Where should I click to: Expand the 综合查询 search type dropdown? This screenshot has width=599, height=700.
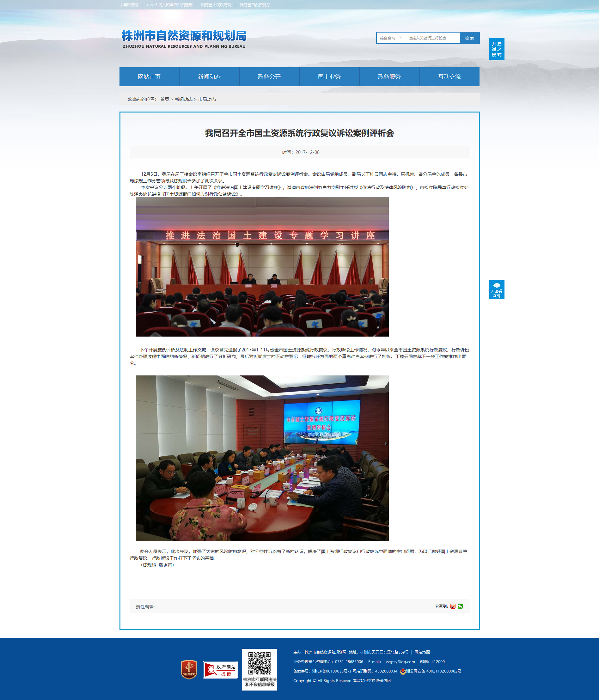tap(391, 38)
